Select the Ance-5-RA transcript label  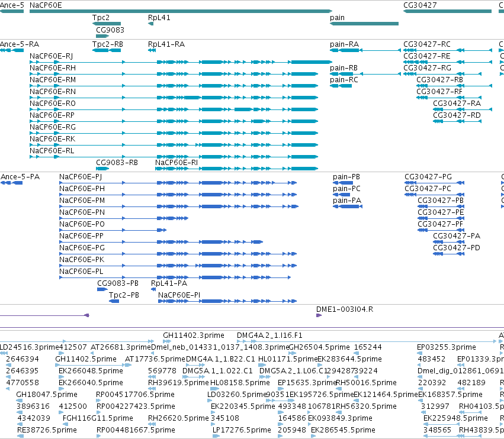tap(20, 44)
